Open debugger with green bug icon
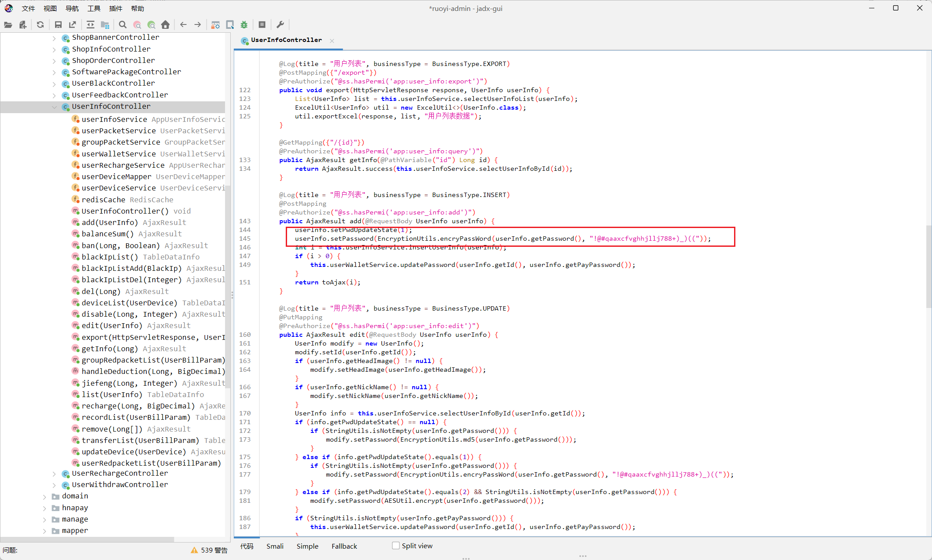The width and height of the screenshot is (932, 560). (244, 25)
